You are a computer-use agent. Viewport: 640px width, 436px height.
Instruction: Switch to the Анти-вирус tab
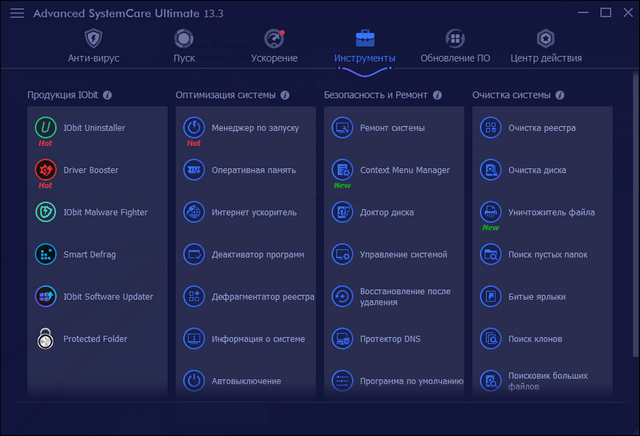(x=92, y=46)
